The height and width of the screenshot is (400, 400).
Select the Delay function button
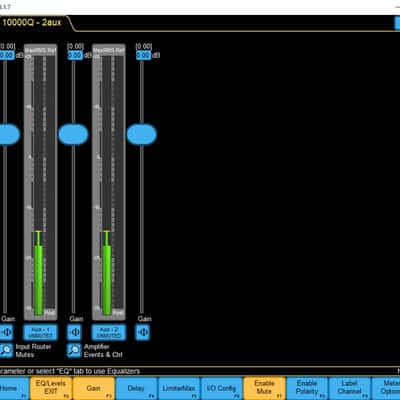pyautogui.click(x=136, y=388)
